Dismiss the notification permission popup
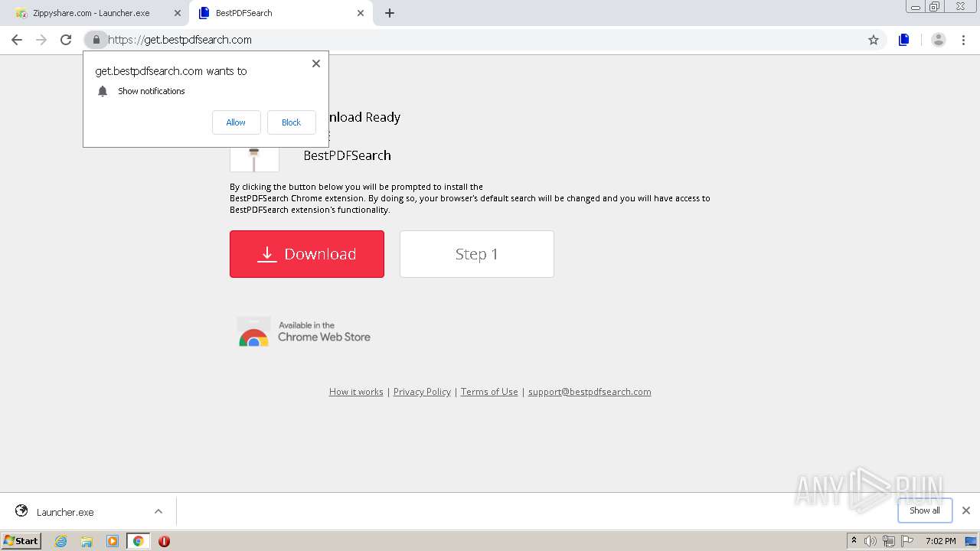980x551 pixels. coord(316,64)
